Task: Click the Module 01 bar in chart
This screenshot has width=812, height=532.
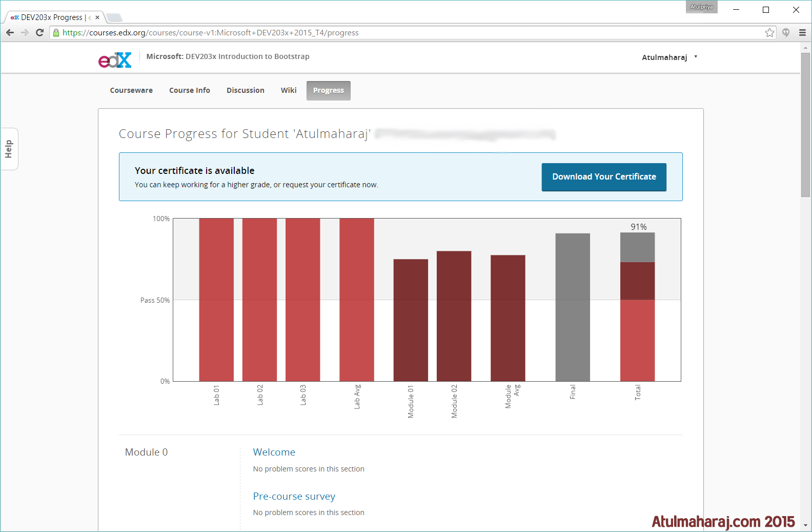Action: pyautogui.click(x=411, y=320)
